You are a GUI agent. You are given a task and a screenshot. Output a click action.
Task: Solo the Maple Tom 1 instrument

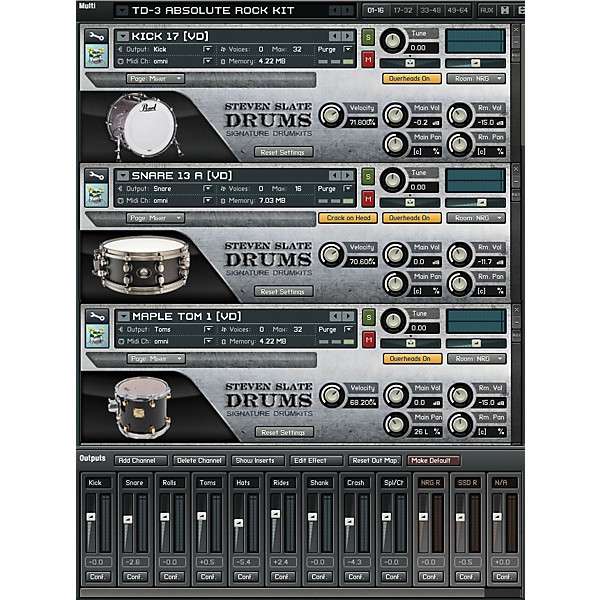click(x=369, y=317)
